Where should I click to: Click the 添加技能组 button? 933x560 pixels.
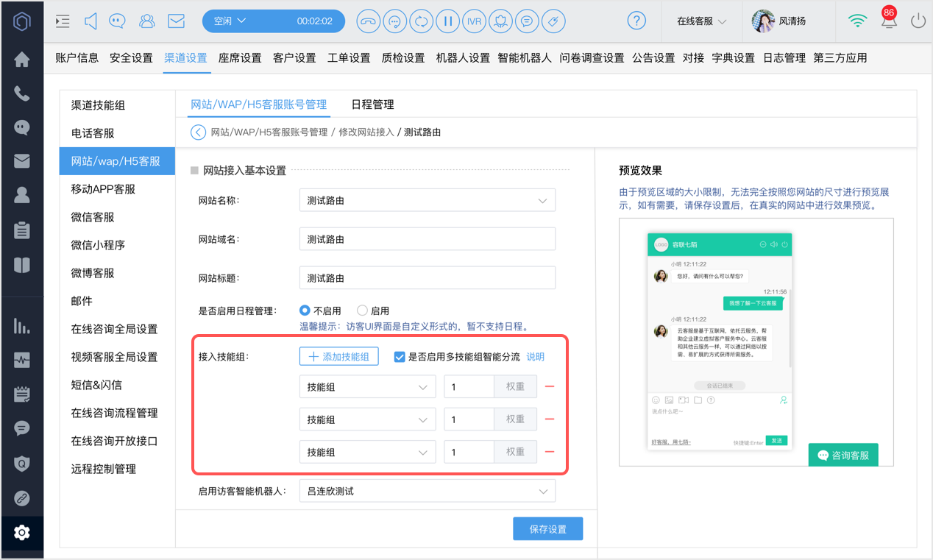(x=339, y=357)
